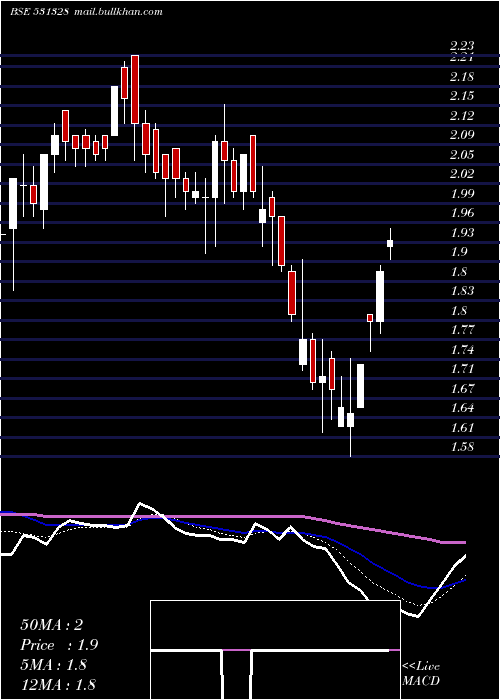Click the 1.67 price axis label
Screen dimensions: 500x700
coord(462,388)
